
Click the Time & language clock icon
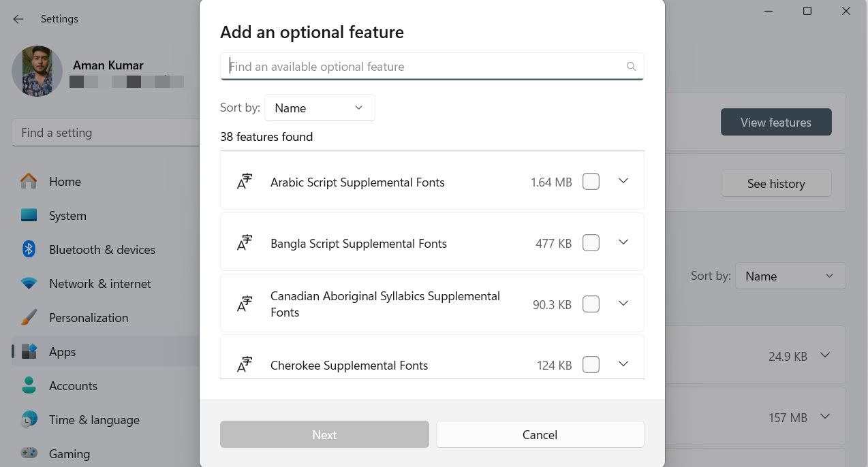click(28, 420)
